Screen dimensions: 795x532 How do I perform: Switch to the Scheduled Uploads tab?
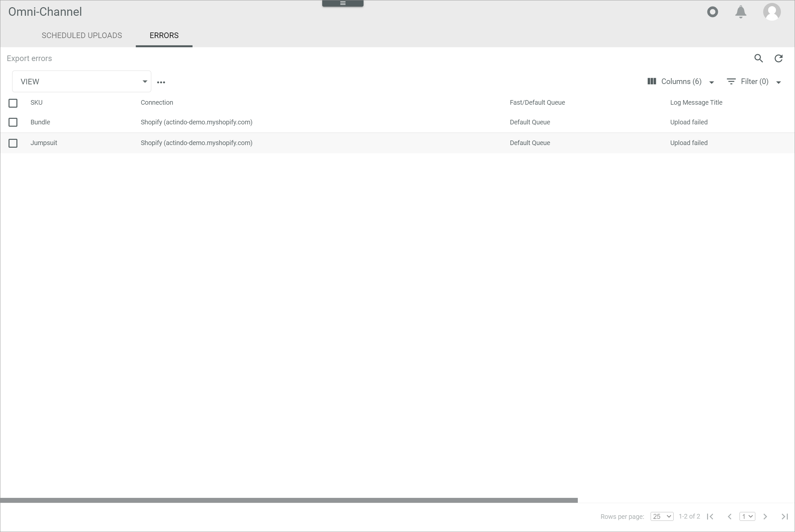pyautogui.click(x=82, y=35)
